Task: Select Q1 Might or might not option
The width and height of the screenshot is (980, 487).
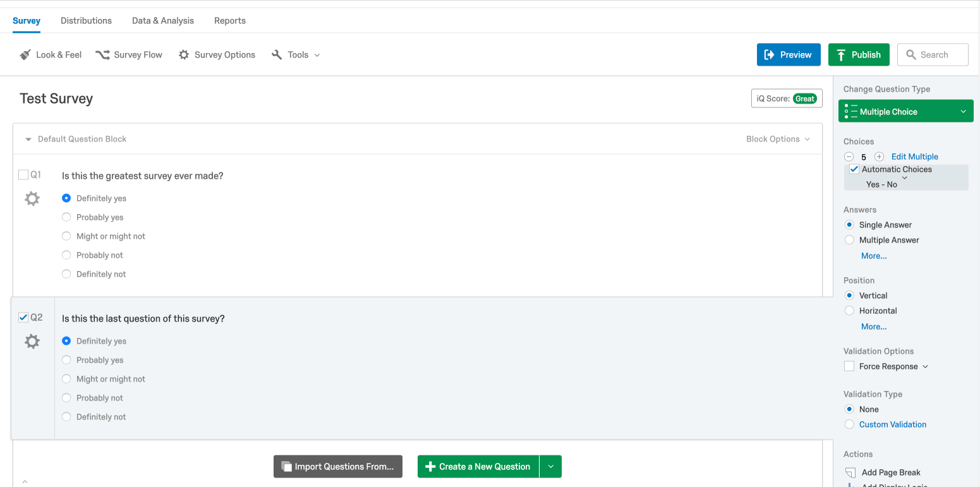Action: pos(66,236)
